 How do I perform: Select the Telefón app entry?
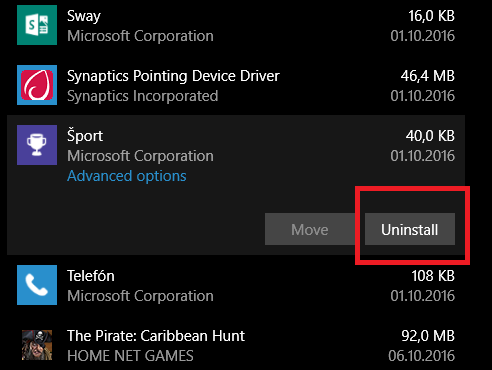tap(236, 285)
